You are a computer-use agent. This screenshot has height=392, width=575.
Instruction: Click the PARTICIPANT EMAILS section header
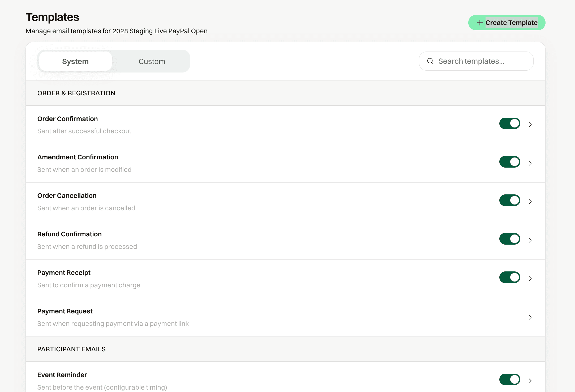(71, 349)
